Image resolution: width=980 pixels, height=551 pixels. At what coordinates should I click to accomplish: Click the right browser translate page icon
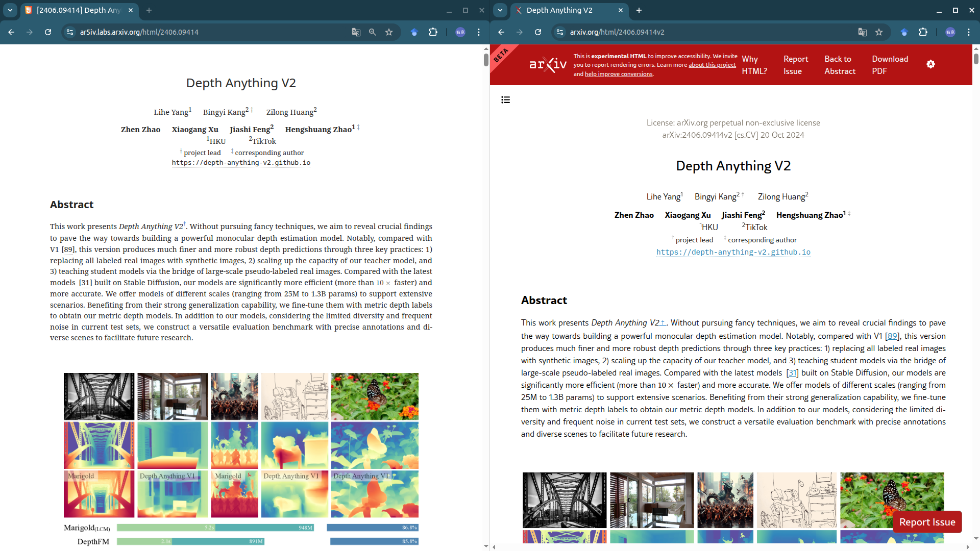862,32
